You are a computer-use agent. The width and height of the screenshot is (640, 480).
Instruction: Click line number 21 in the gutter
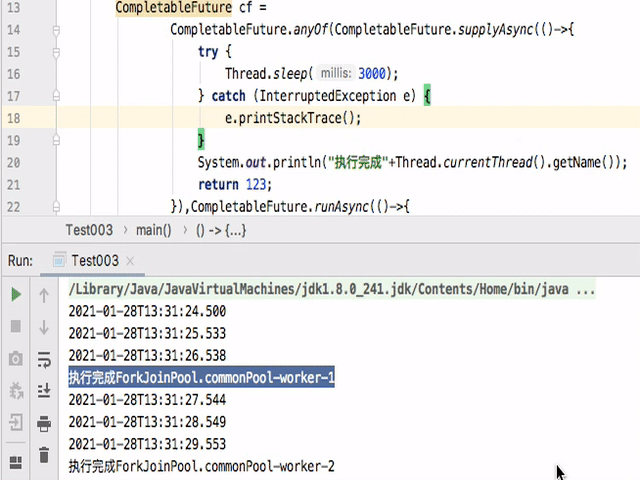click(13, 185)
